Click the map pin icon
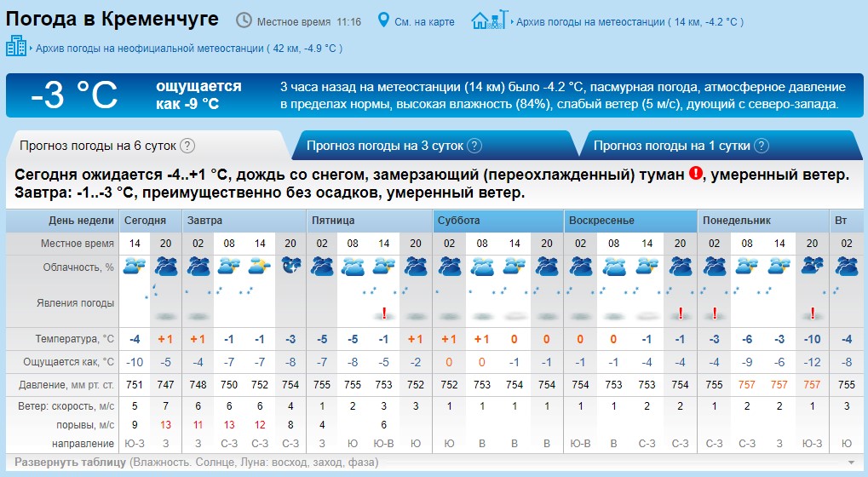Screen dimensions: 868x477 coord(383,20)
